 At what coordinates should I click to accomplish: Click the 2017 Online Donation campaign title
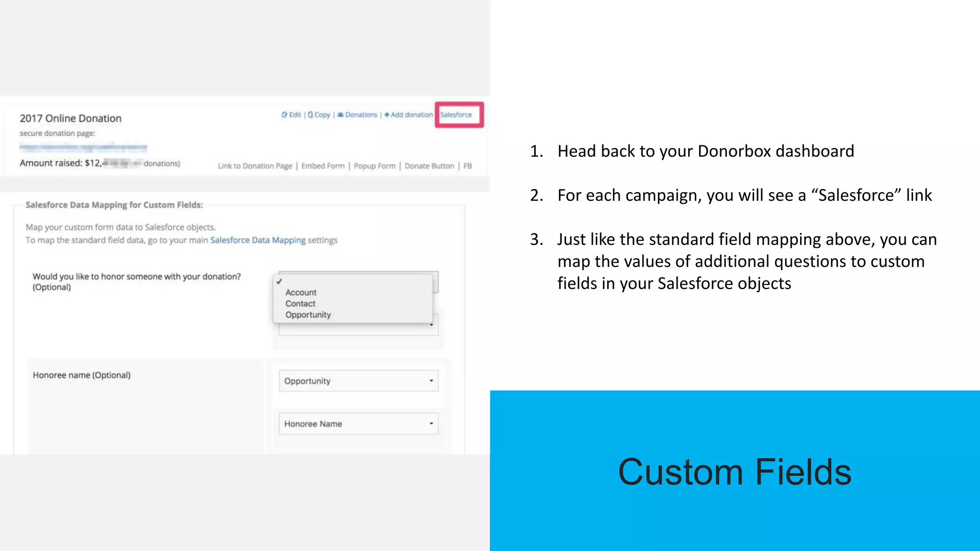pyautogui.click(x=71, y=118)
